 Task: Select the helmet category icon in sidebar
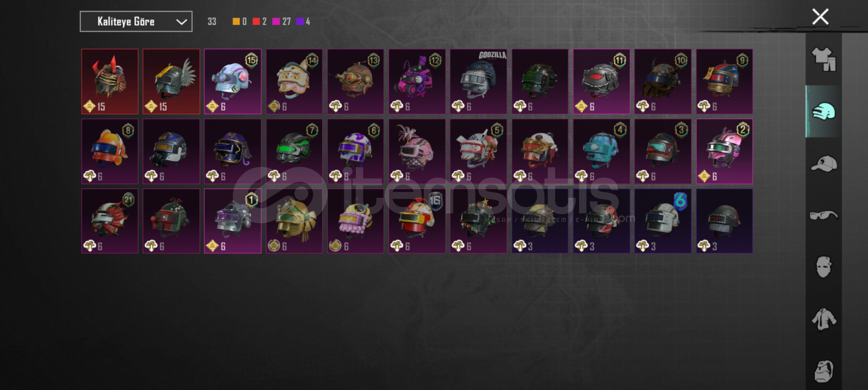(x=824, y=111)
